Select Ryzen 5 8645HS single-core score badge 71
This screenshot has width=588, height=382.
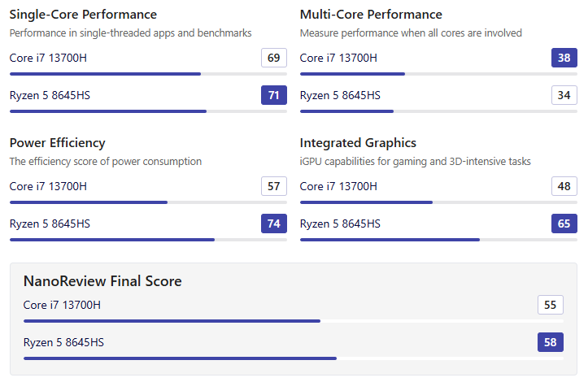pos(274,95)
